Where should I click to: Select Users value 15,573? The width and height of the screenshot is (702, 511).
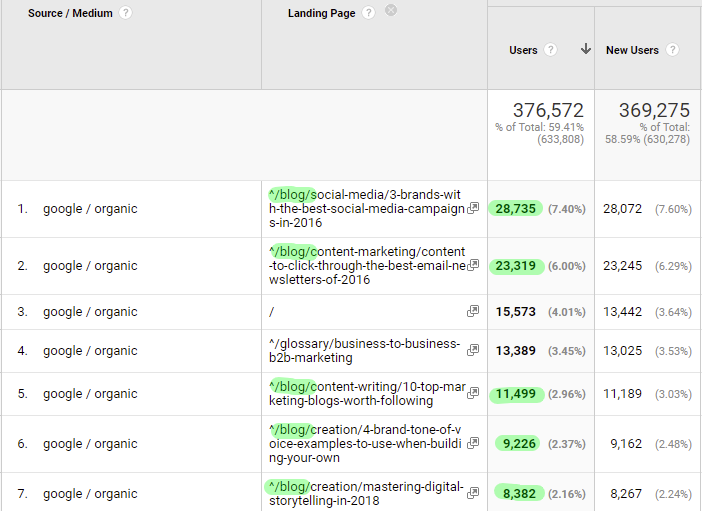click(x=515, y=312)
